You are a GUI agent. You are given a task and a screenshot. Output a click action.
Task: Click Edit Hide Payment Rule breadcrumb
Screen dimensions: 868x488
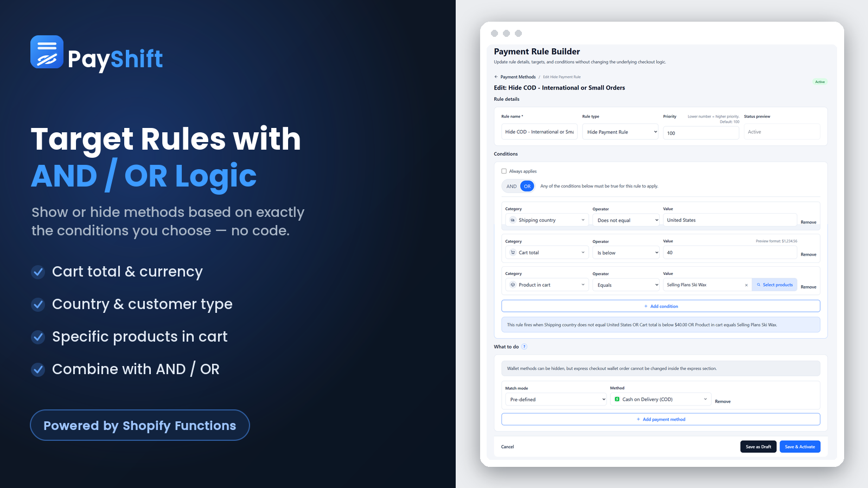click(x=561, y=77)
